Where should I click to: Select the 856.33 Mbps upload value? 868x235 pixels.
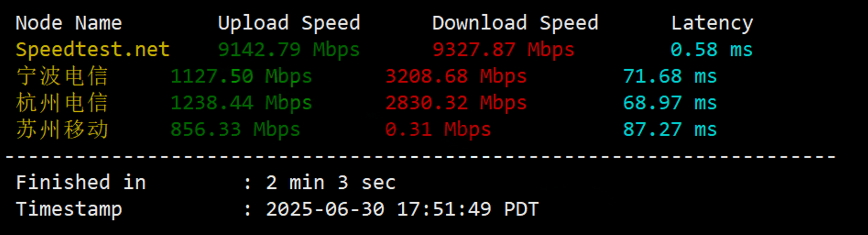(235, 130)
